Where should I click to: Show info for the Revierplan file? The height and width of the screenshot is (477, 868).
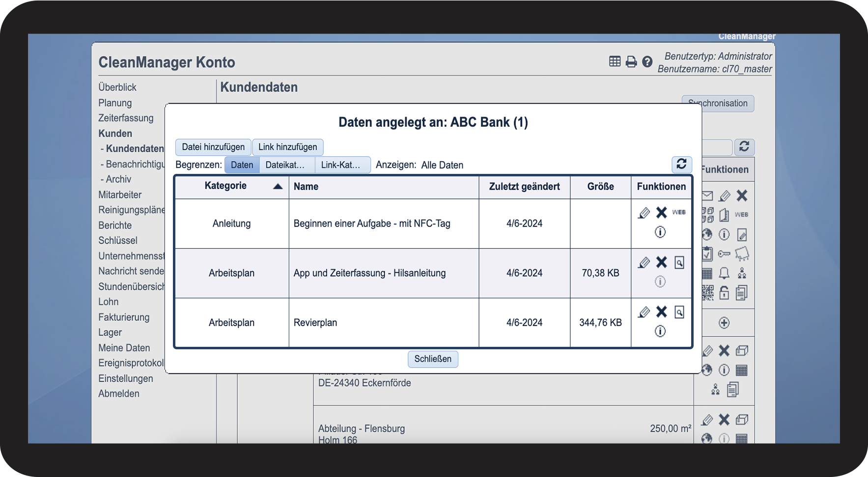pyautogui.click(x=660, y=332)
